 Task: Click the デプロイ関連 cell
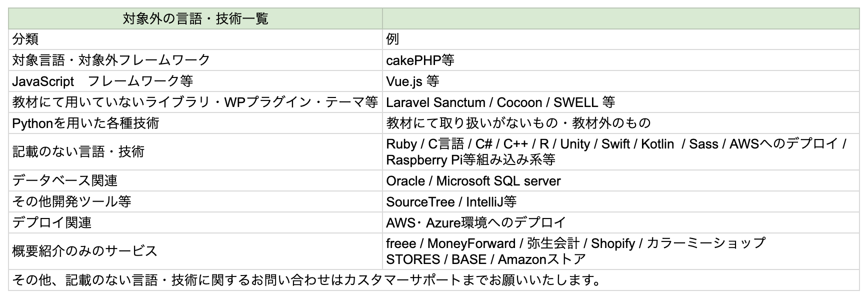(195, 222)
